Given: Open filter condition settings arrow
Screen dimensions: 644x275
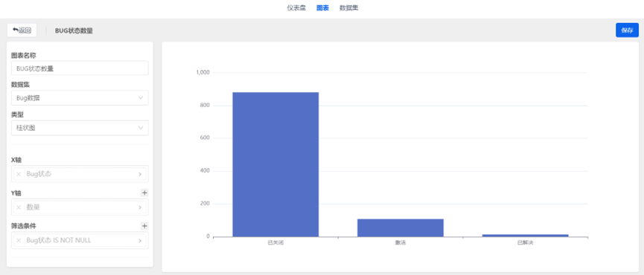Looking at the screenshot, I should pyautogui.click(x=140, y=241).
